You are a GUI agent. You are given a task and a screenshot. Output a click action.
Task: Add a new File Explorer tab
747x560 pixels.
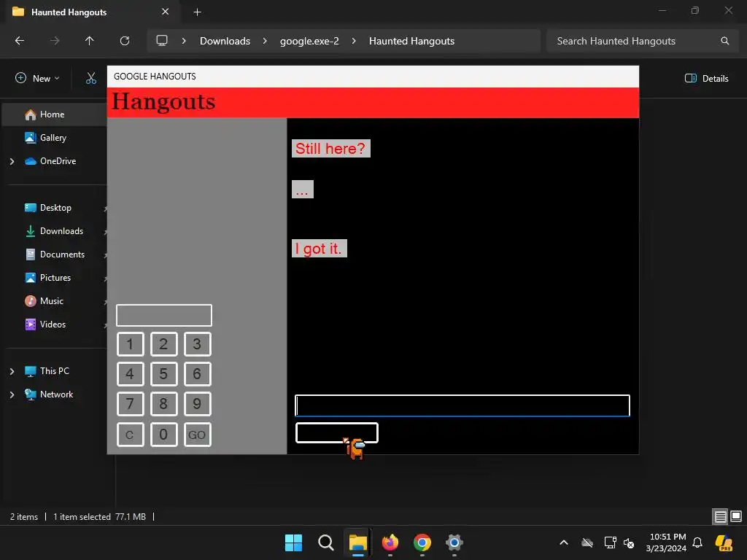pos(197,12)
